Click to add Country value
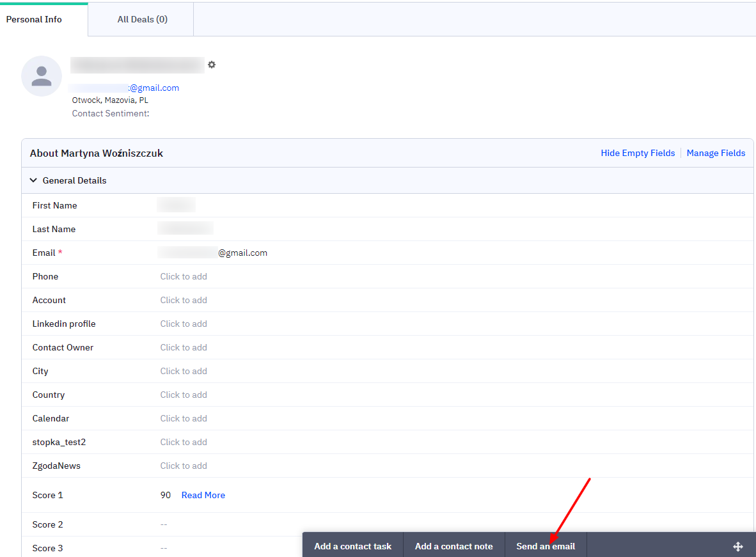Image resolution: width=756 pixels, height=557 pixels. pyautogui.click(x=184, y=395)
